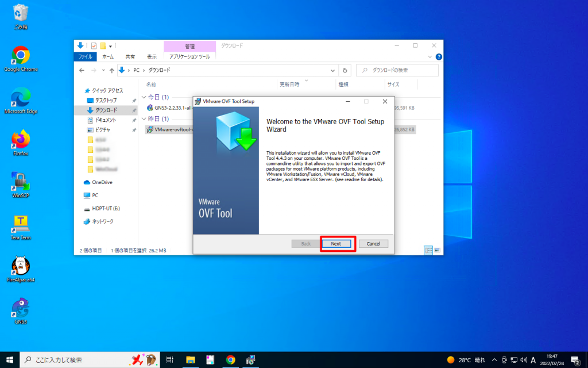The image size is (588, 368).
Task: Open the ファイル menu in Explorer
Action: pyautogui.click(x=84, y=56)
